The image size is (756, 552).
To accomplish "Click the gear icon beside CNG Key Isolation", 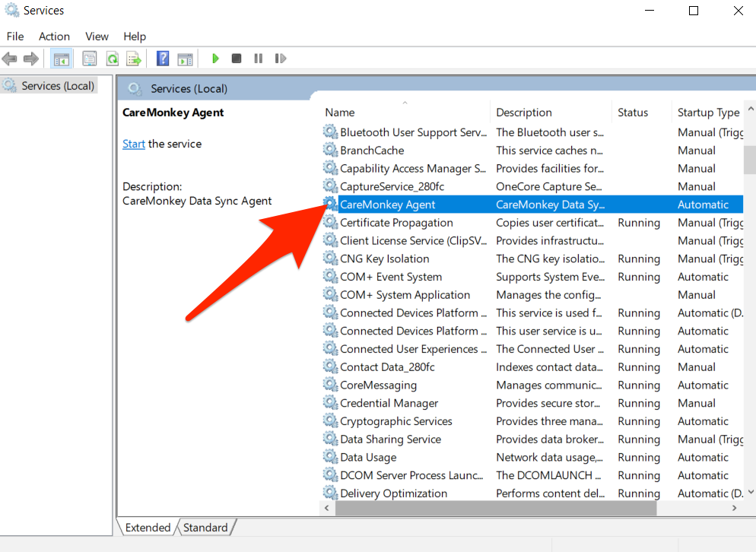I will (330, 259).
